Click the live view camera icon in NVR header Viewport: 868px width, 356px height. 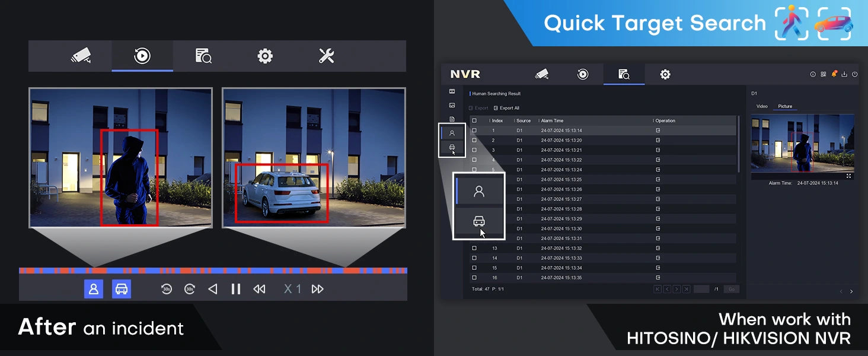(541, 74)
